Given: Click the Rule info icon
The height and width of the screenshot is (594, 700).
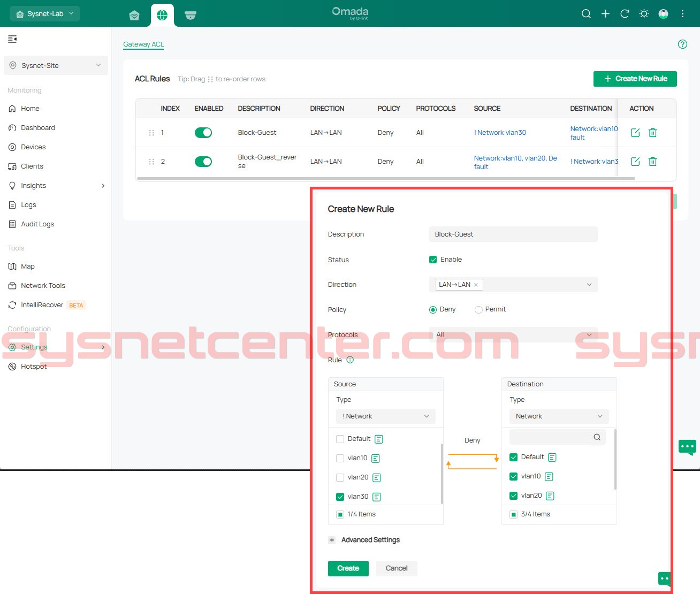Looking at the screenshot, I should (x=350, y=360).
